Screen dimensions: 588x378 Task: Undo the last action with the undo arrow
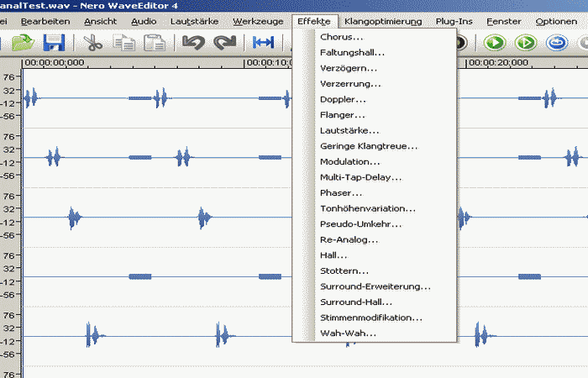193,43
